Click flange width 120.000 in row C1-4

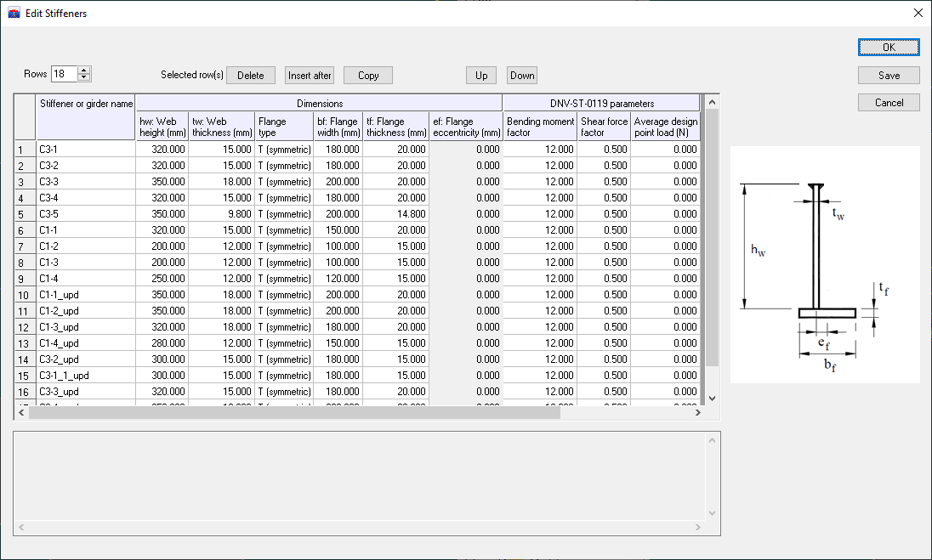coord(338,279)
